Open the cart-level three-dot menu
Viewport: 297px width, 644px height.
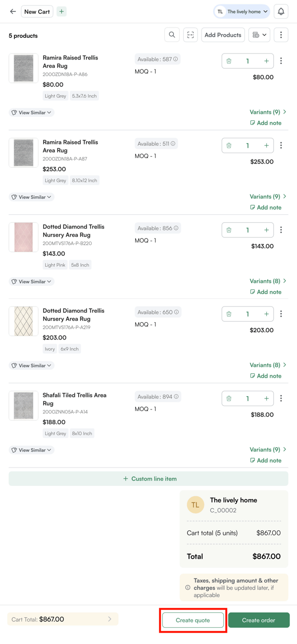coord(281,35)
